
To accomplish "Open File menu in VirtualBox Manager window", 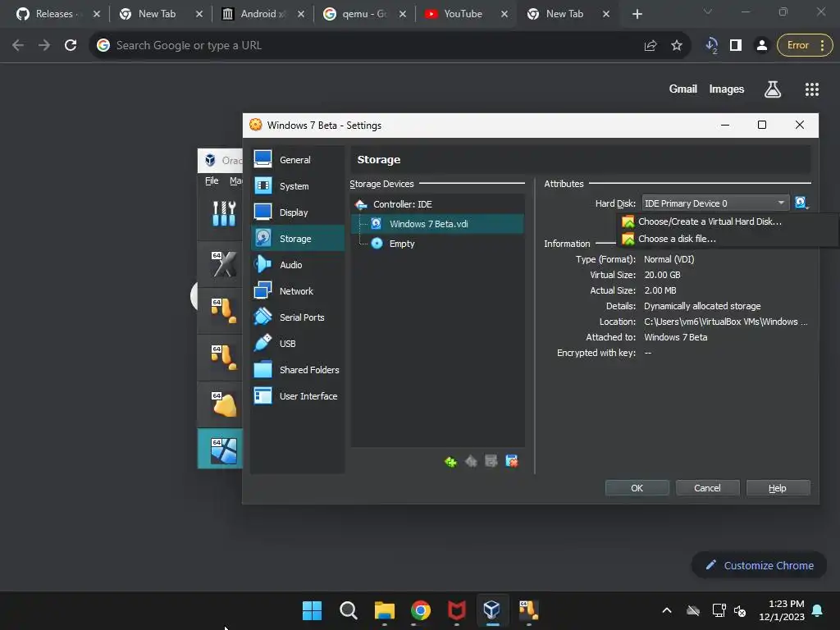I will [x=212, y=180].
